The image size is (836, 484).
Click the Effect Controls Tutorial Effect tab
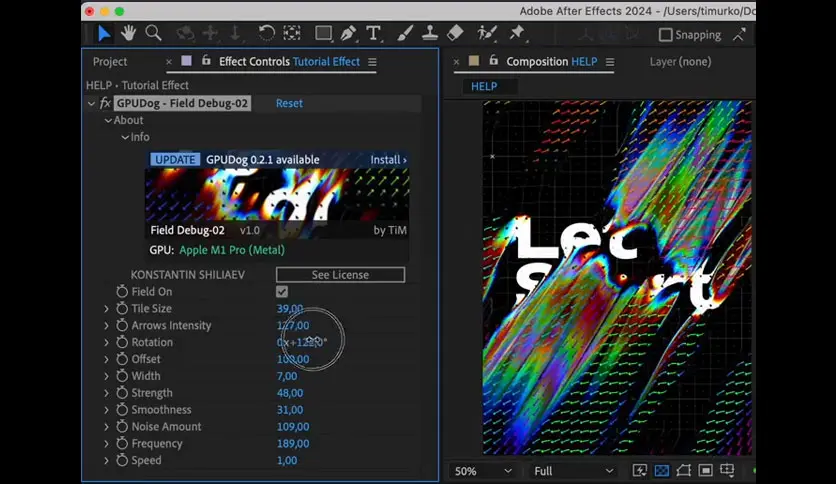tap(290, 62)
